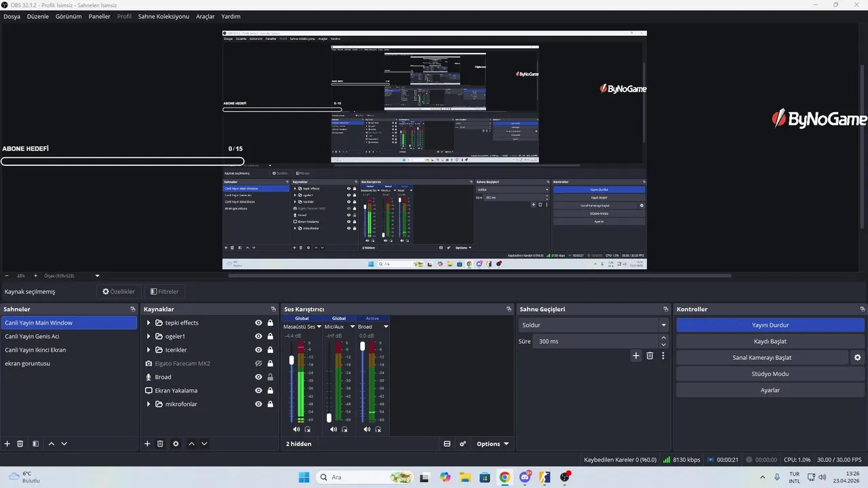
Task: Remove selected scene with the Sahneler trash icon
Action: point(20,444)
